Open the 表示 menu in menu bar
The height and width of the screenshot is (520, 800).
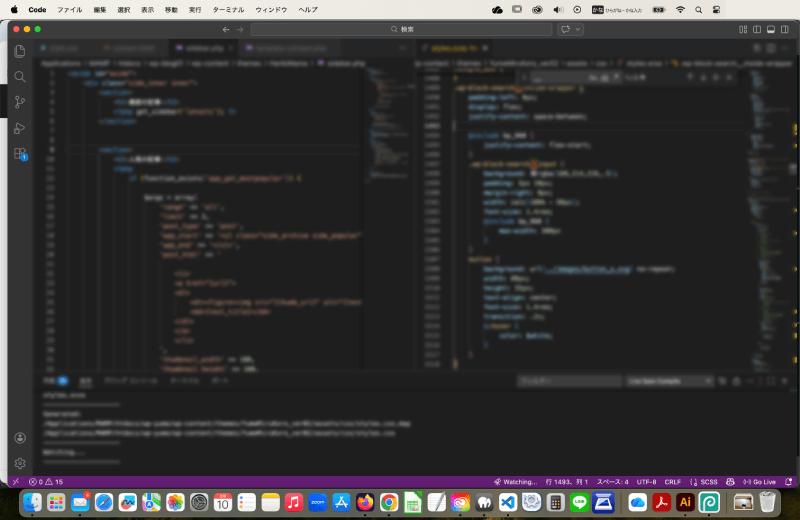[x=148, y=9]
